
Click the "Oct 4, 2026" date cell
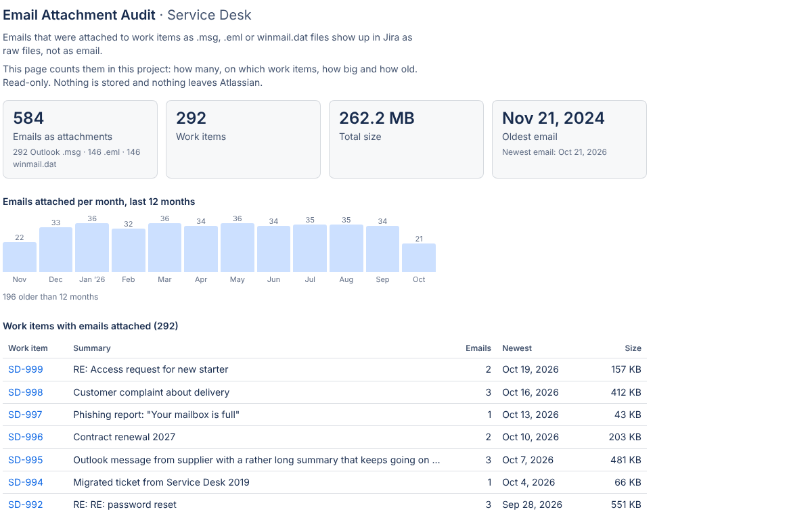[528, 482]
